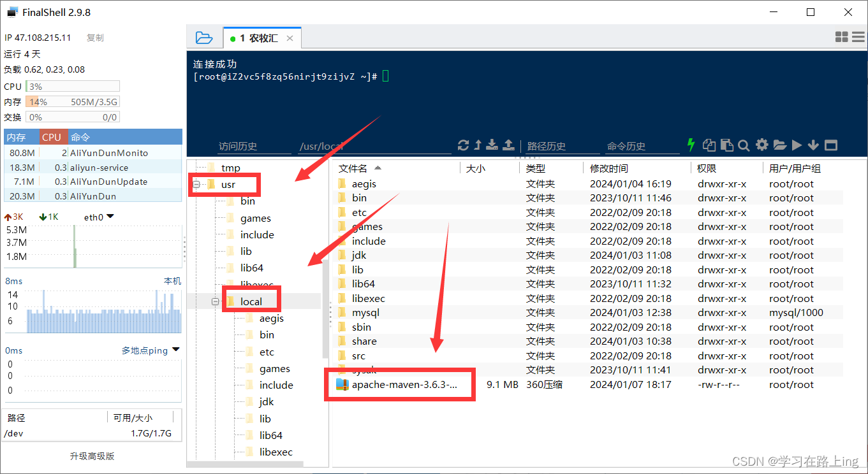Screen dimensions: 868x474
Task: Select the libexec folder in file list
Action: 588,298
